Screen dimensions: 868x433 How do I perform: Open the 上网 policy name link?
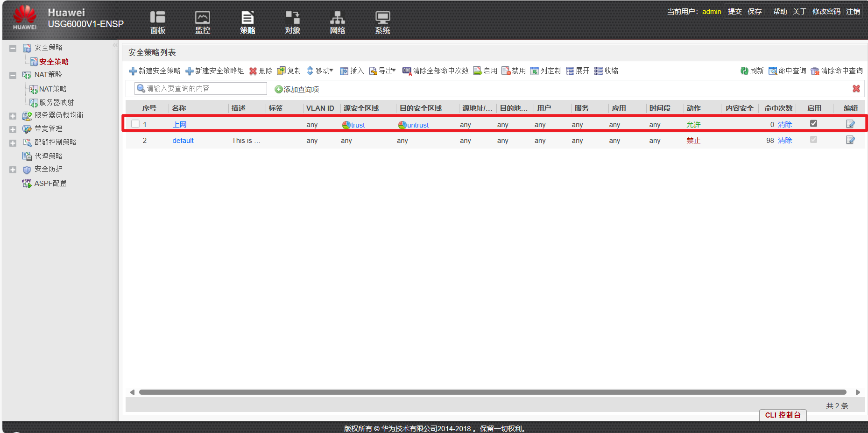point(180,124)
